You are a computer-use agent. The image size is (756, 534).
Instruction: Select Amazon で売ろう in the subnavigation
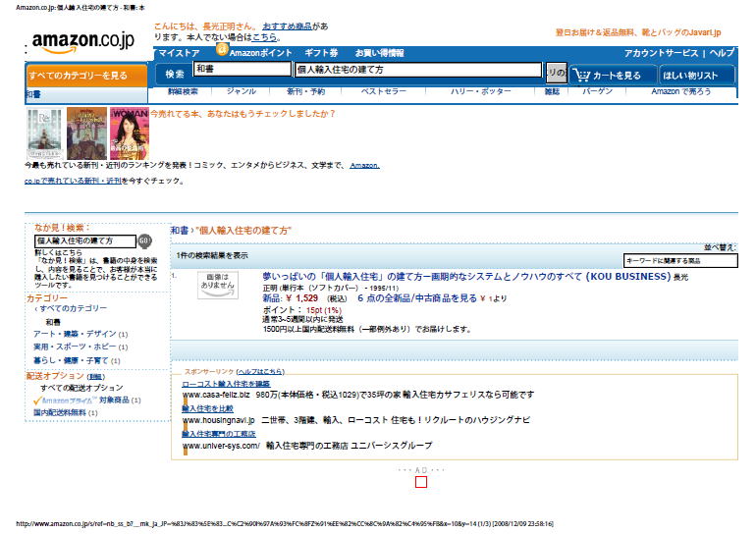(681, 91)
